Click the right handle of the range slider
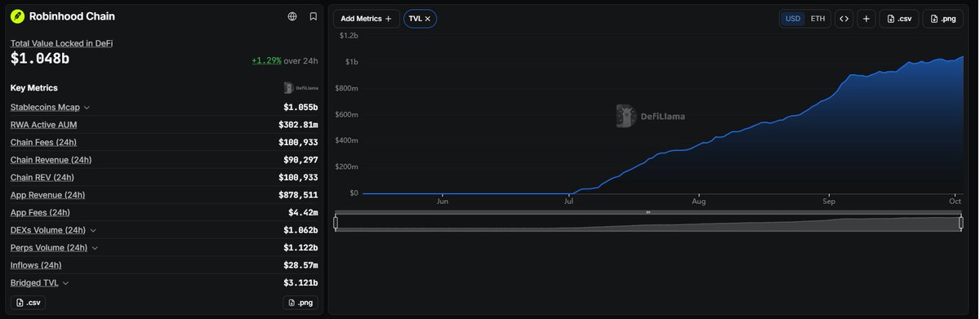 click(x=961, y=223)
